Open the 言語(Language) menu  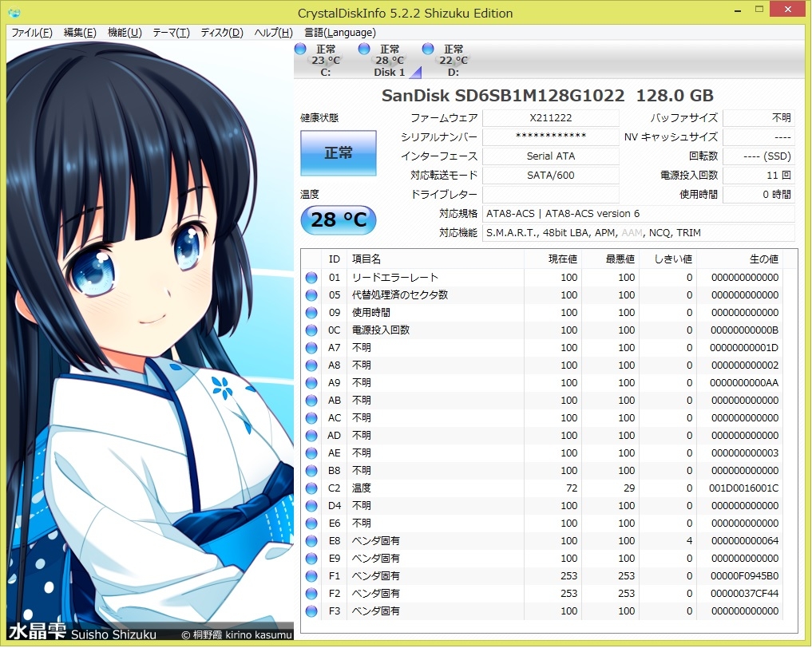(x=340, y=33)
